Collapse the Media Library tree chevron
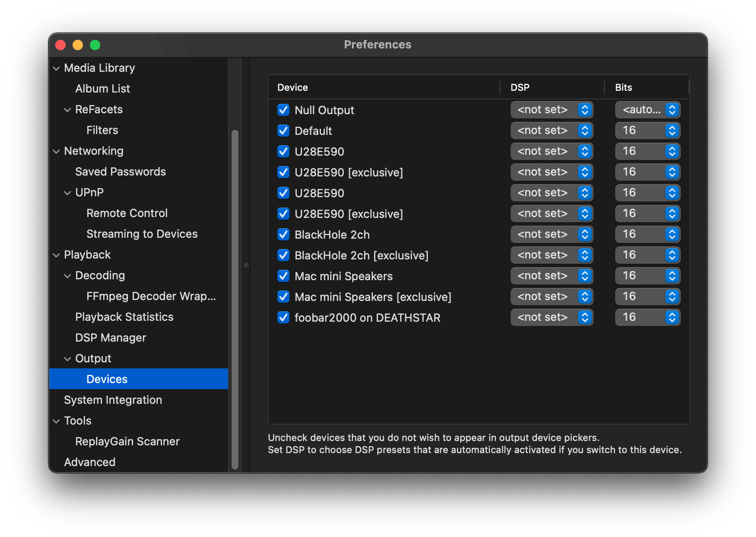This screenshot has height=537, width=756. click(56, 68)
